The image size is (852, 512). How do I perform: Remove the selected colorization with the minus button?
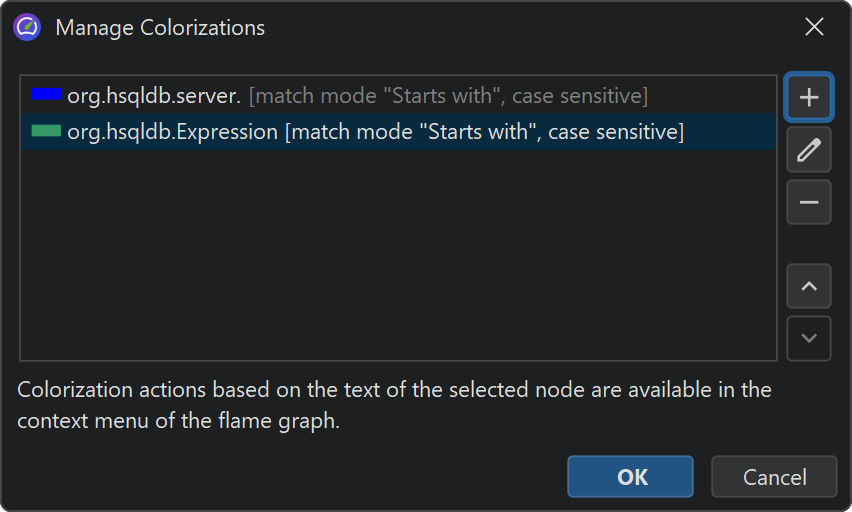click(x=809, y=203)
